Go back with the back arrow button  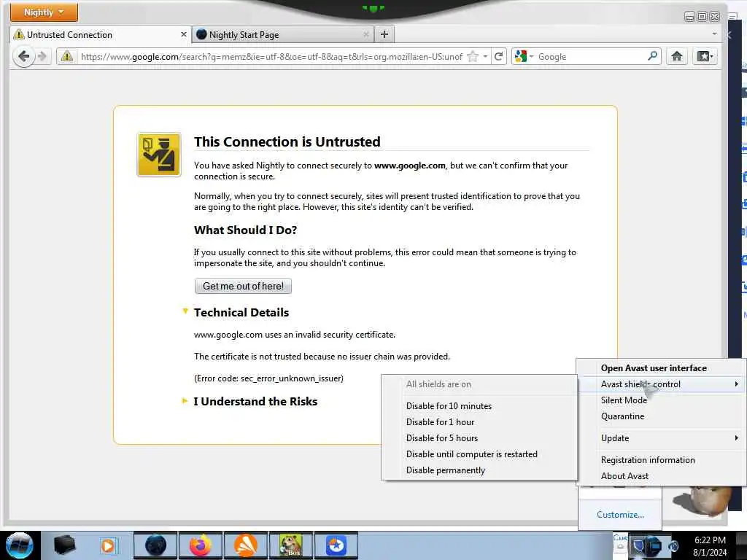click(23, 56)
